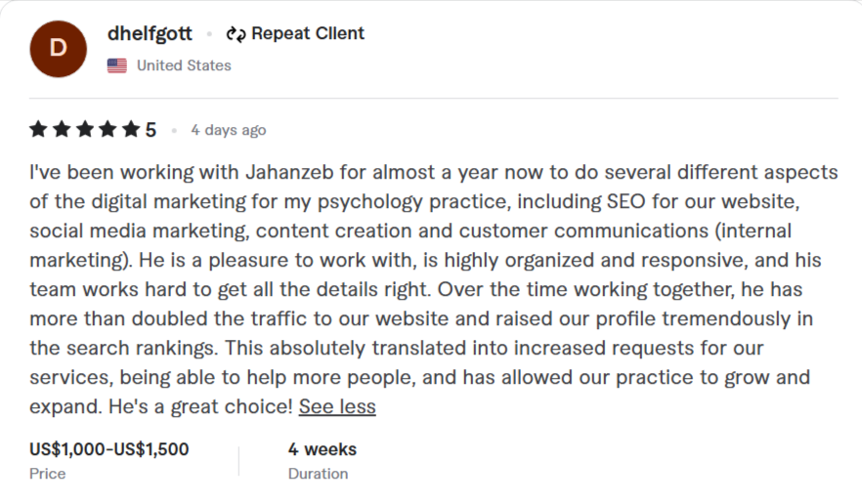Screen dimensions: 862x504
Task: Click the US$1,000-US$1,500 price value
Action: coord(109,449)
